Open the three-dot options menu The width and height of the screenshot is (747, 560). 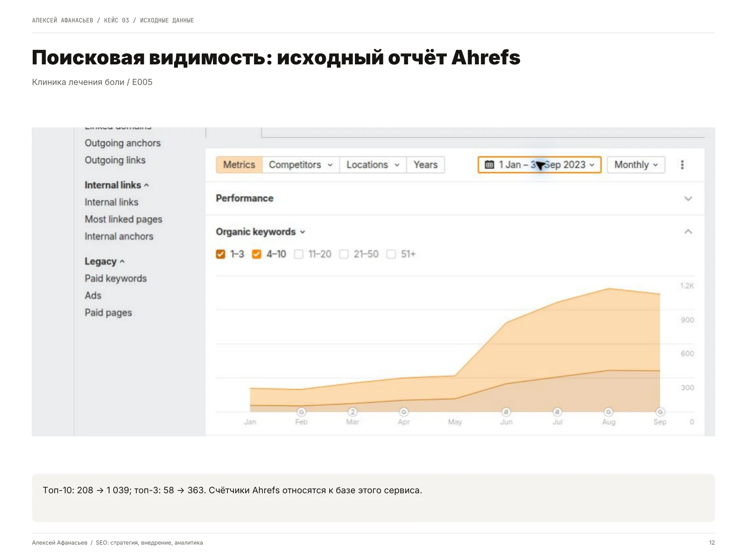(682, 165)
